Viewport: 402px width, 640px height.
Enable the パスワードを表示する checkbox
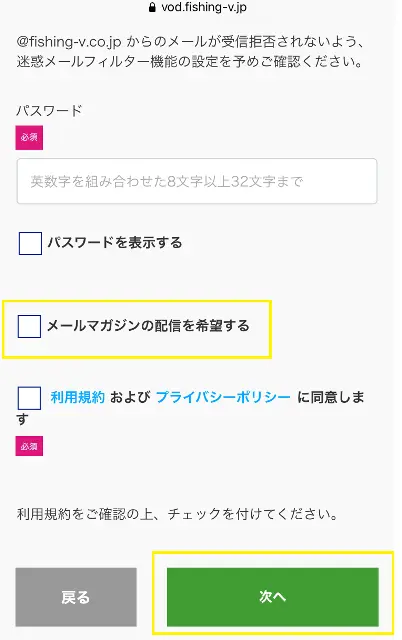click(30, 243)
